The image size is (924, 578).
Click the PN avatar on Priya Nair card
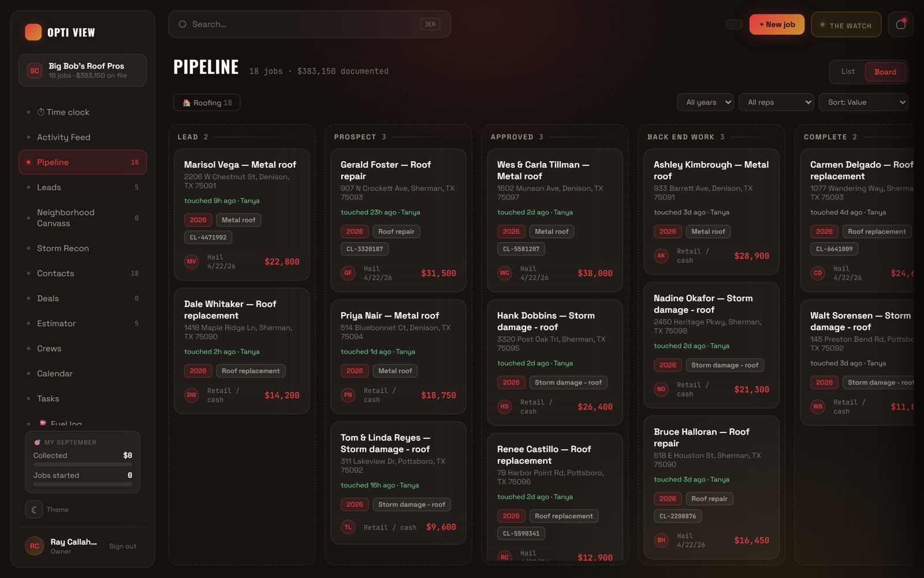(348, 395)
